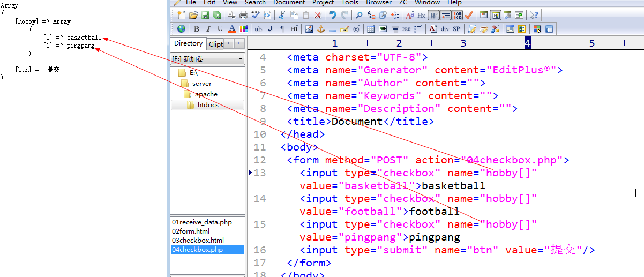The height and width of the screenshot is (277, 644).
Task: Open the drive selector [E:] combo box
Action: point(208,58)
